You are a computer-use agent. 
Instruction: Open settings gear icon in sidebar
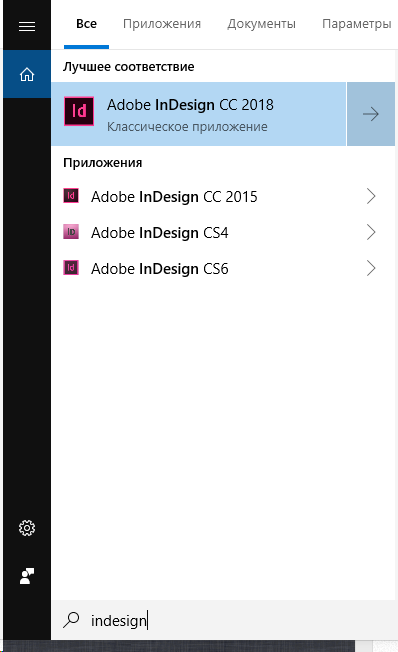tap(27, 528)
